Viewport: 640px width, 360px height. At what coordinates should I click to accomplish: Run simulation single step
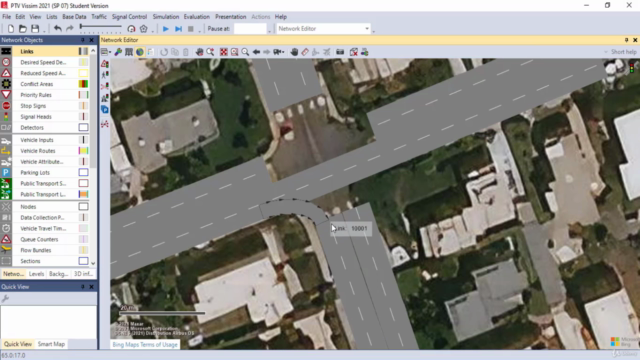178,29
